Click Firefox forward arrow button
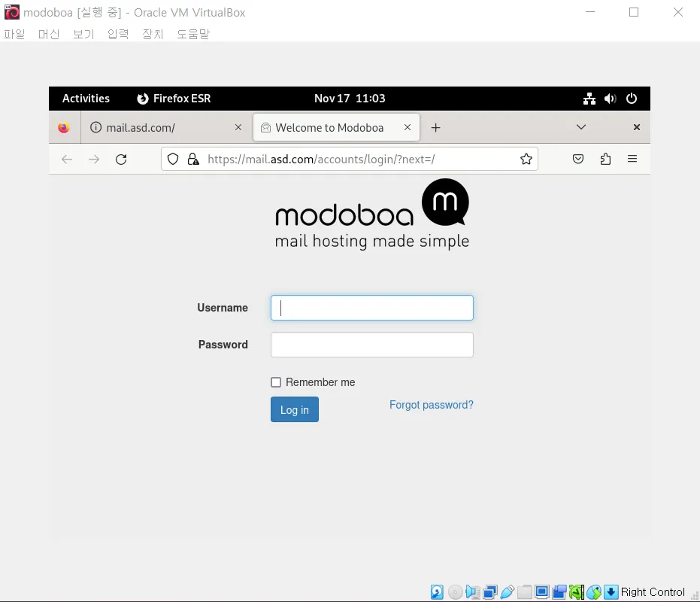Screen dimensions: 700x602 coord(94,159)
